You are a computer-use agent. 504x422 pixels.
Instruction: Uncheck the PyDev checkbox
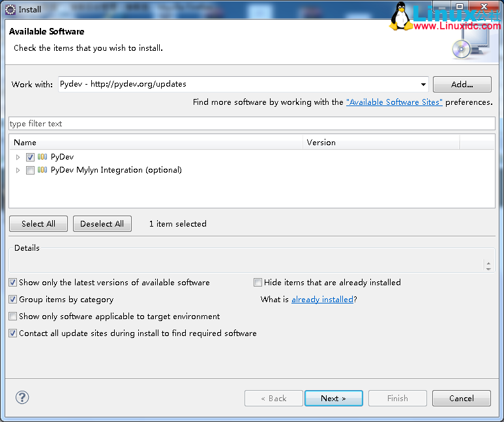coord(30,157)
